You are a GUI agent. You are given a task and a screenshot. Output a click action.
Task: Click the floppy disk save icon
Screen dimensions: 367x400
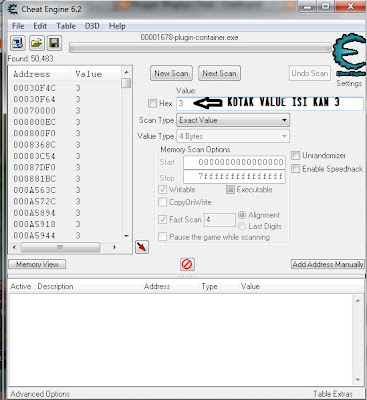tap(54, 43)
